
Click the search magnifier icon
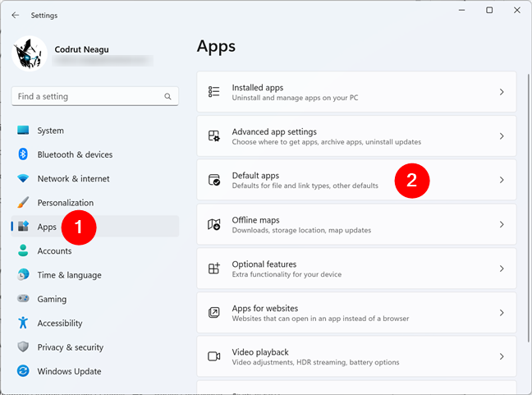coord(167,96)
